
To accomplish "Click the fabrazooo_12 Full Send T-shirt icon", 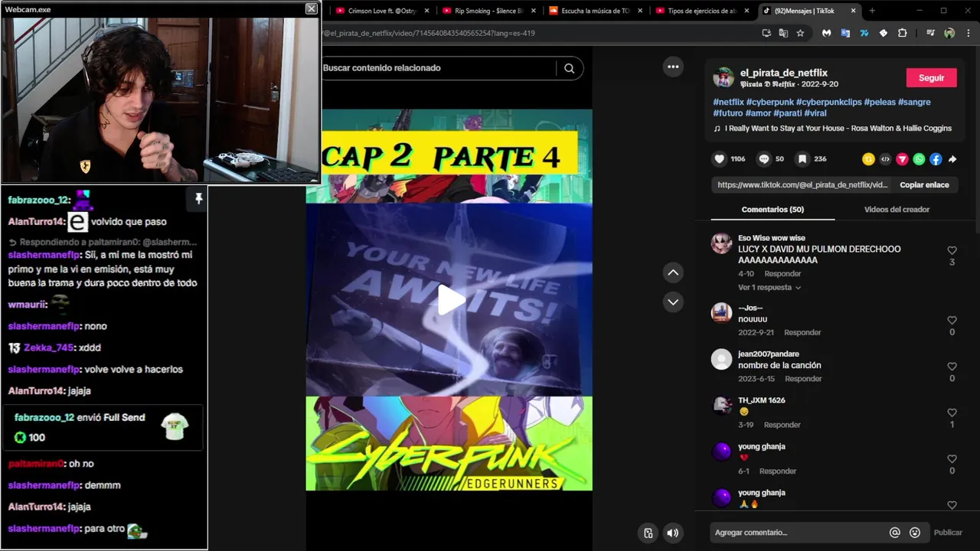I will 175,426.
